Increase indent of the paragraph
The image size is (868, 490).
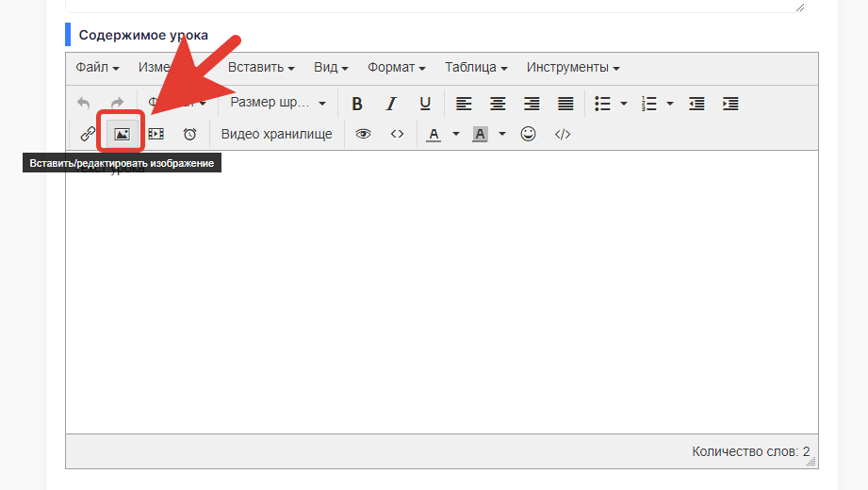click(730, 104)
